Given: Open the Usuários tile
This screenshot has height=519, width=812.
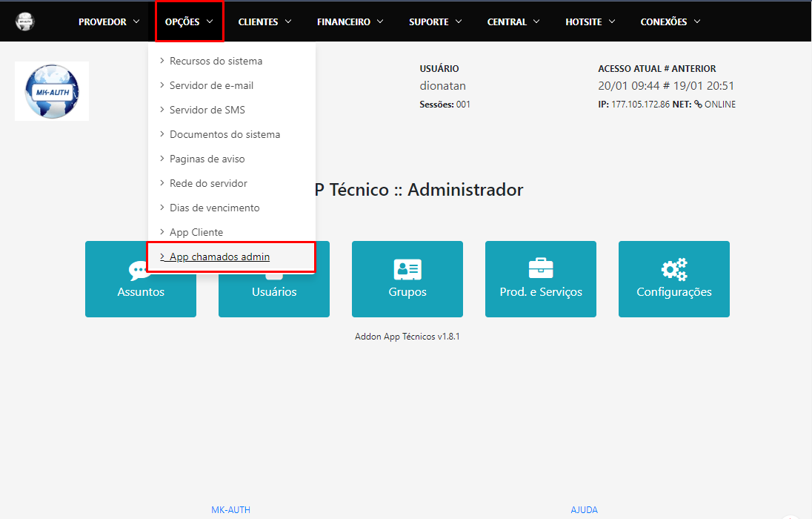Looking at the screenshot, I should [x=274, y=280].
